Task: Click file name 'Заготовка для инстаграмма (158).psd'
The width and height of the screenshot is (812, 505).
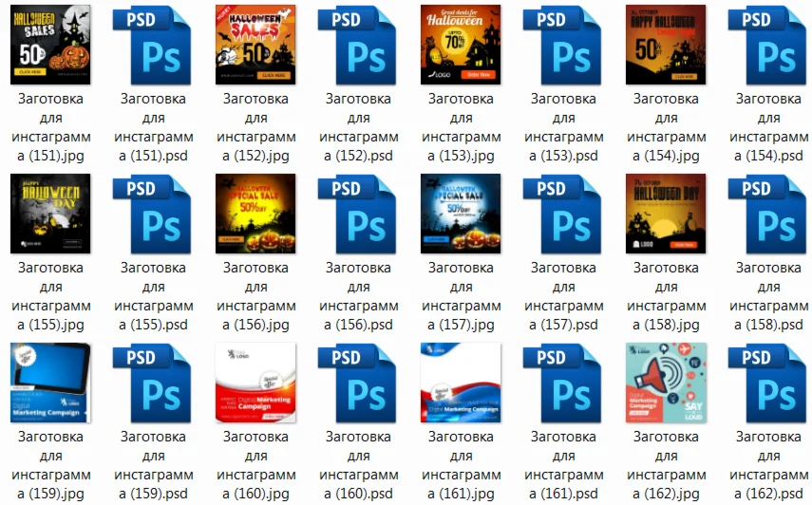Action: (x=768, y=296)
